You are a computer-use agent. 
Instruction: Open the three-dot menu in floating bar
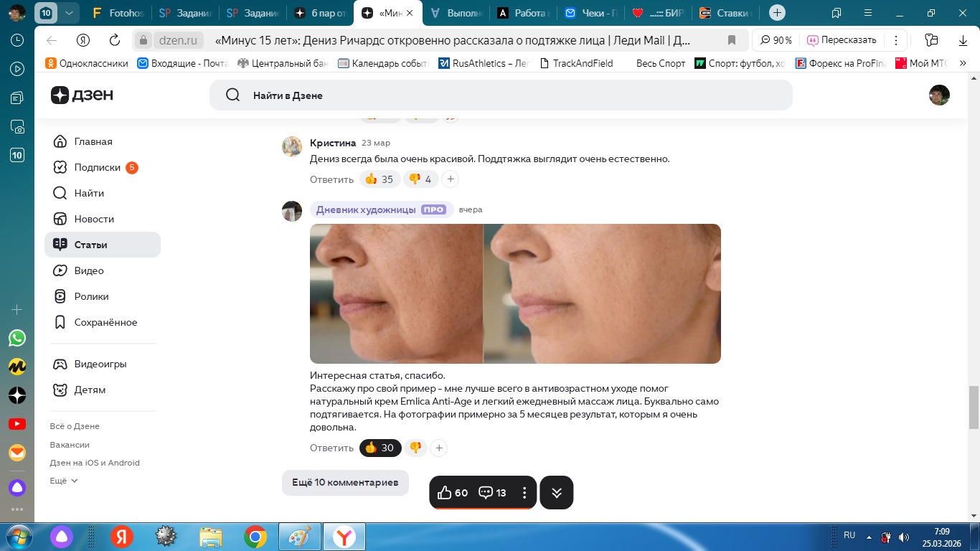tap(524, 492)
